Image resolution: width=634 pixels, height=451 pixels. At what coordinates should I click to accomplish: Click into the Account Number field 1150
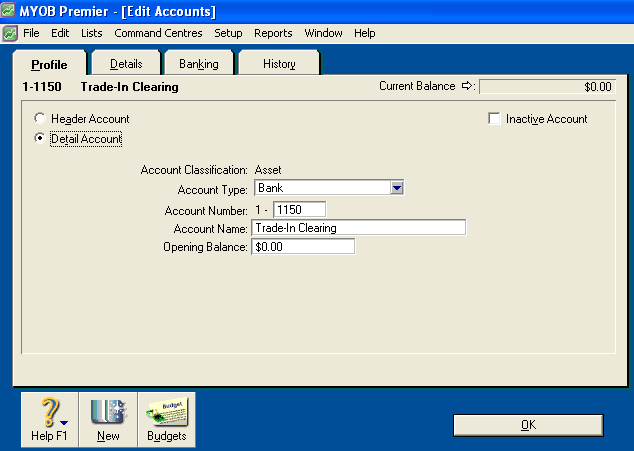click(x=299, y=210)
